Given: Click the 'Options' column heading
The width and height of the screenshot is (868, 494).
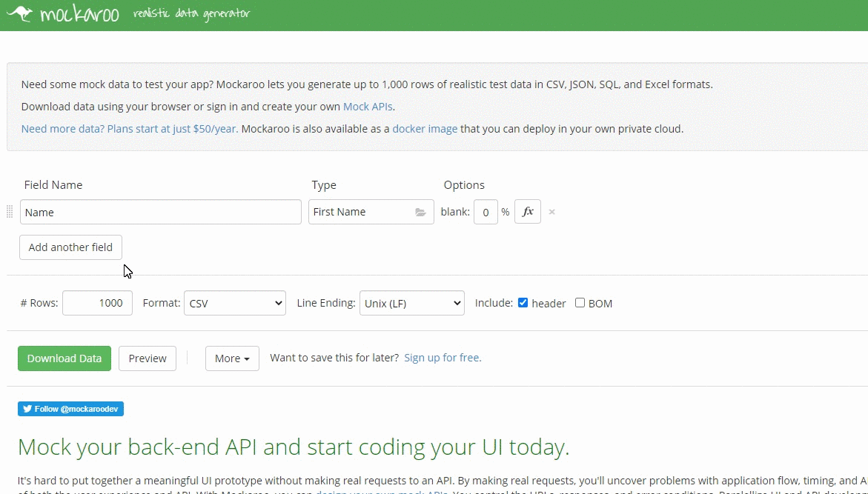Looking at the screenshot, I should pyautogui.click(x=464, y=184).
